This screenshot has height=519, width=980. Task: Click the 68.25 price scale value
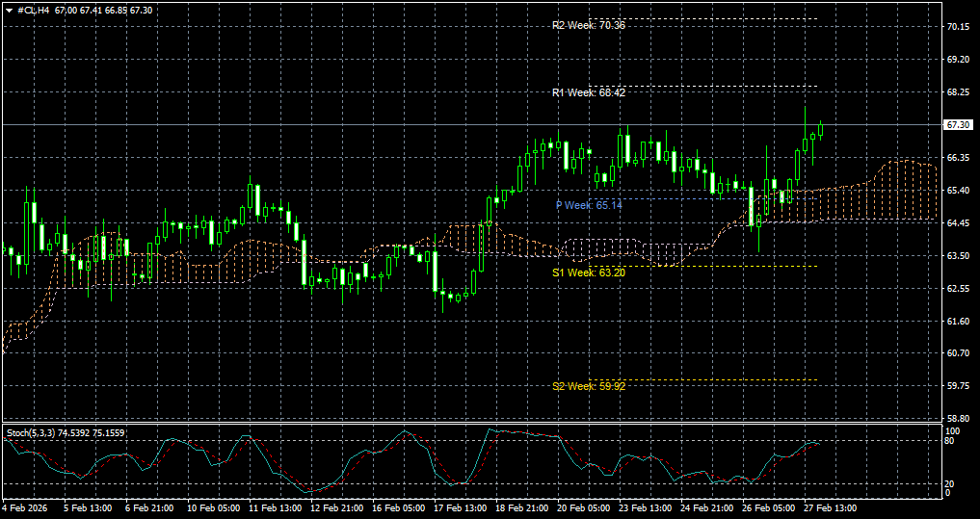pyautogui.click(x=958, y=91)
